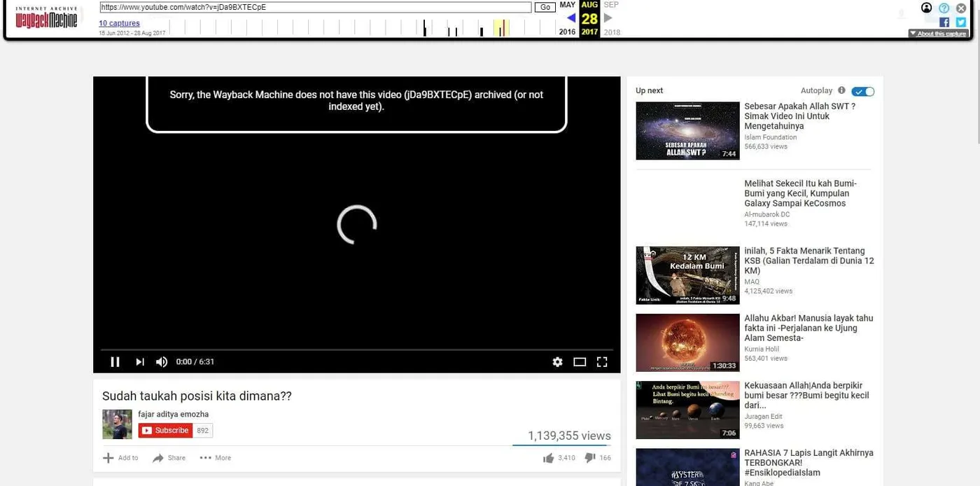Open the Wayback Machine logo link

46,18
